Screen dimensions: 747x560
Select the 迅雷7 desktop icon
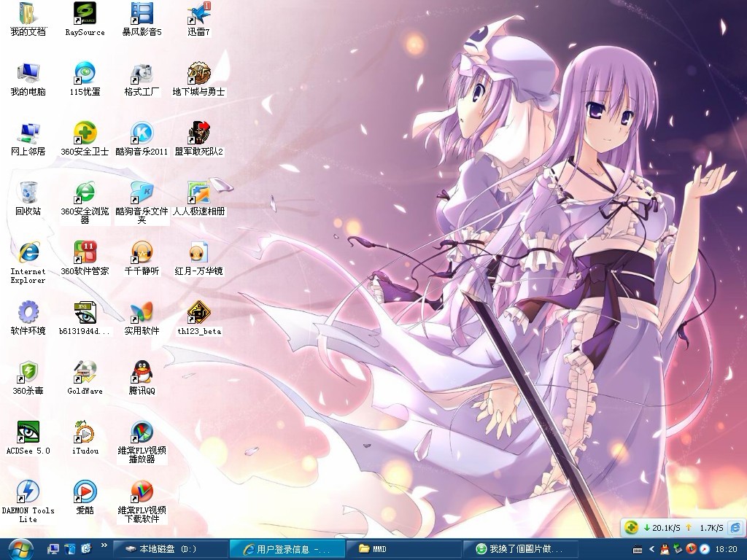(x=198, y=14)
